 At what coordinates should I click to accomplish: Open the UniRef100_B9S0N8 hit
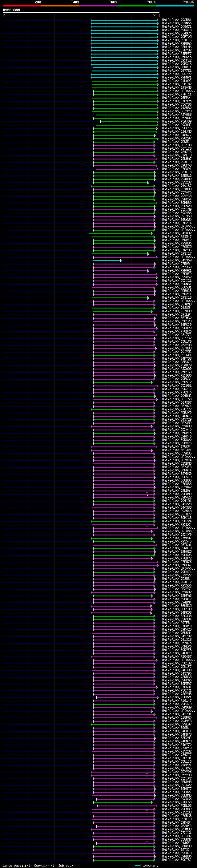(176, 88)
